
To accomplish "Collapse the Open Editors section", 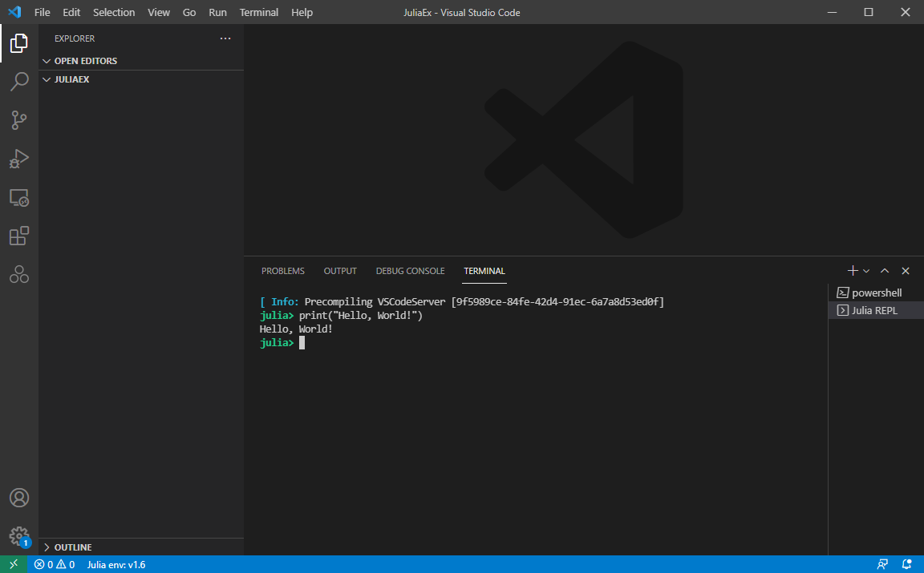I will (x=141, y=61).
